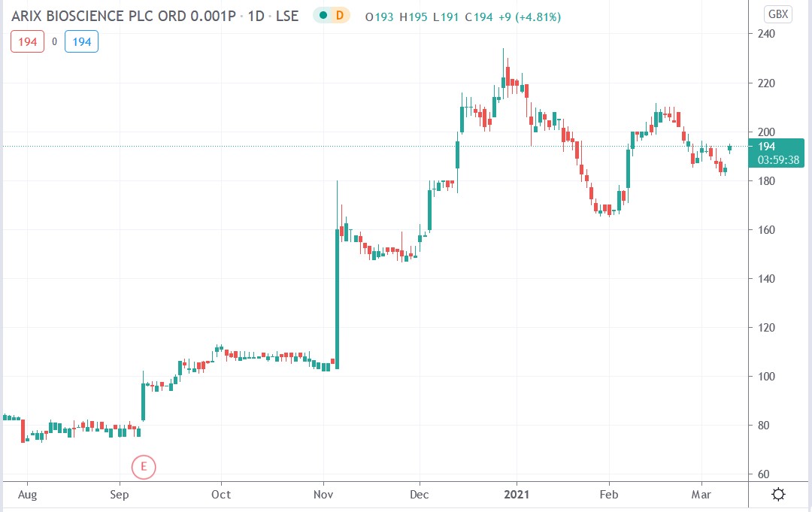Click the Aug label on the time axis
This screenshot has height=512, width=812.
click(28, 495)
